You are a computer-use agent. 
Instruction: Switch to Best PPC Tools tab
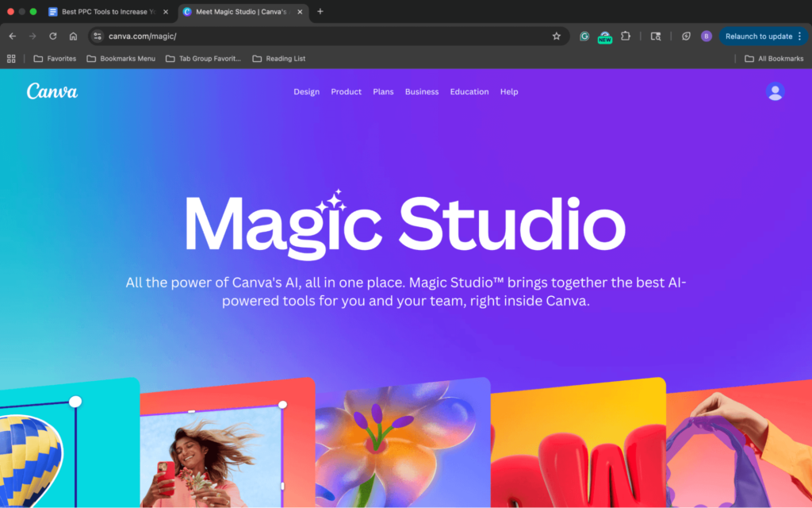coord(109,12)
